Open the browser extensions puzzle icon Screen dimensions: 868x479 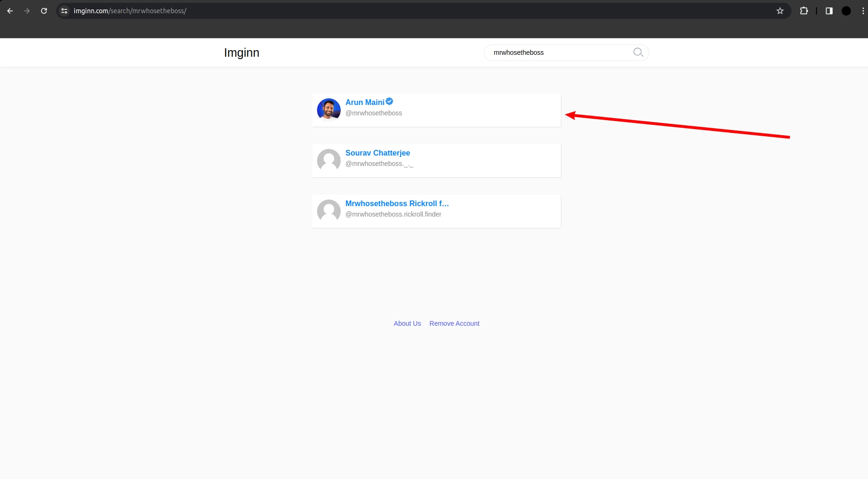point(804,11)
